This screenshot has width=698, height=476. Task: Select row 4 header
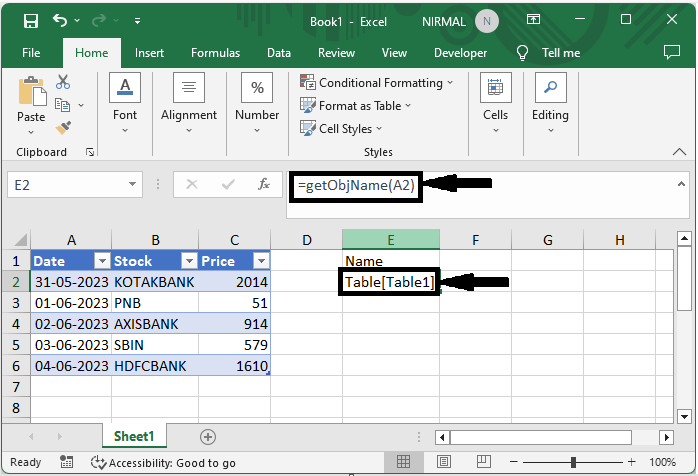(x=16, y=324)
